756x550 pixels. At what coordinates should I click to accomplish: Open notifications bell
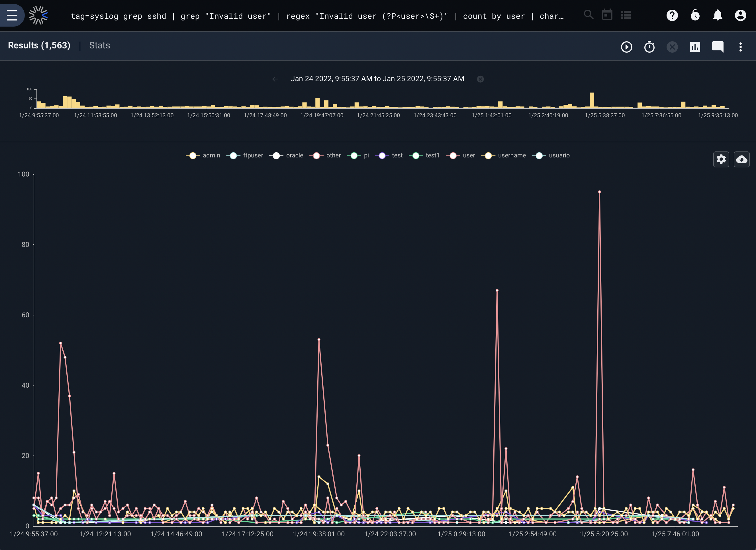tap(718, 15)
